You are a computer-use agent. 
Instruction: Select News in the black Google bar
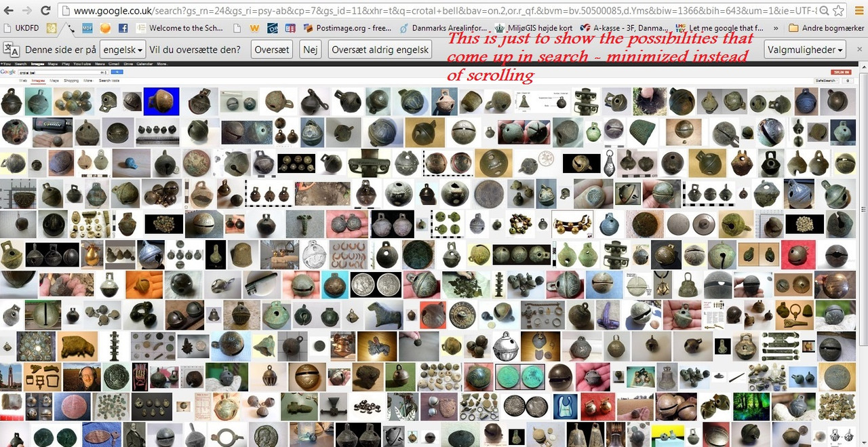coord(100,64)
